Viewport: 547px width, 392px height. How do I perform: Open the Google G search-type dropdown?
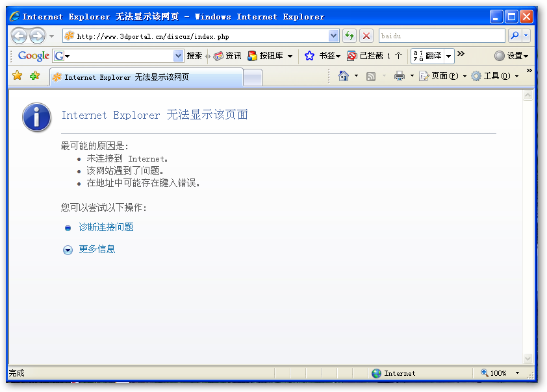click(62, 56)
